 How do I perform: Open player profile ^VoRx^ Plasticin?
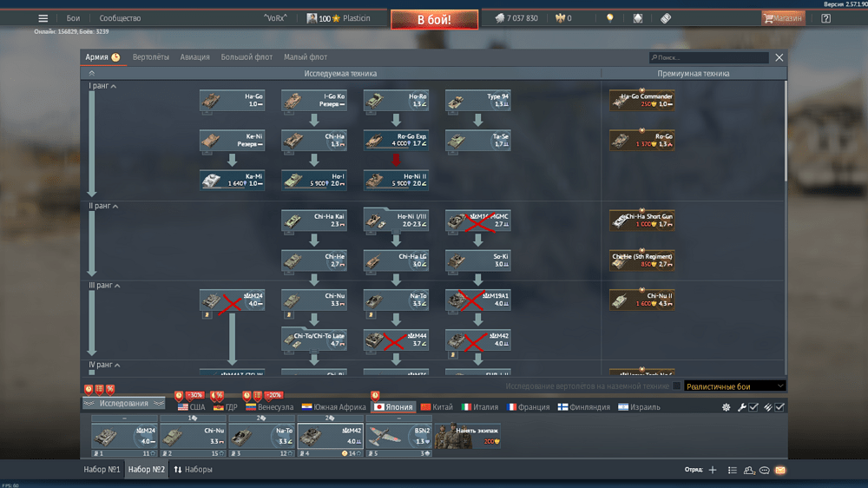(317, 18)
